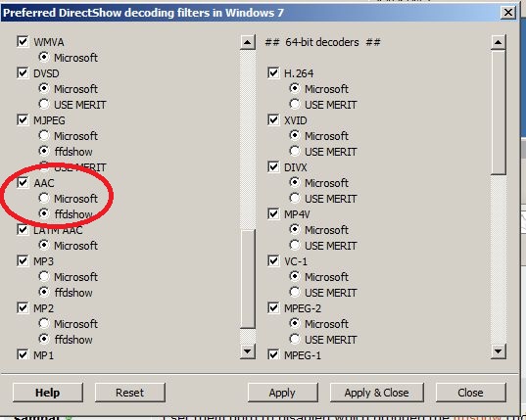
Task: Select Microsoft radio under AAC
Action: 44,198
